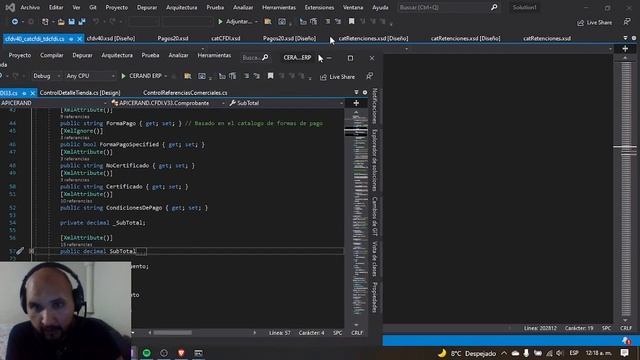Click the feedback icon right of CERAND ERP Live Share

click(x=369, y=76)
